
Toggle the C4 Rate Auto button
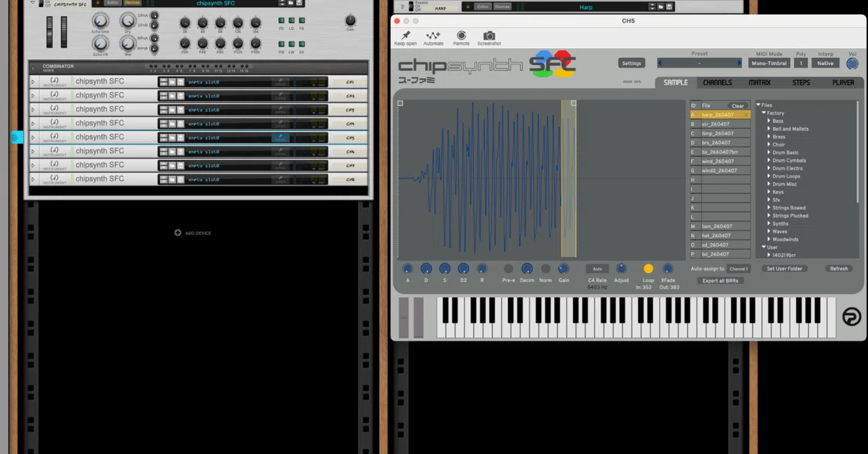click(x=597, y=269)
